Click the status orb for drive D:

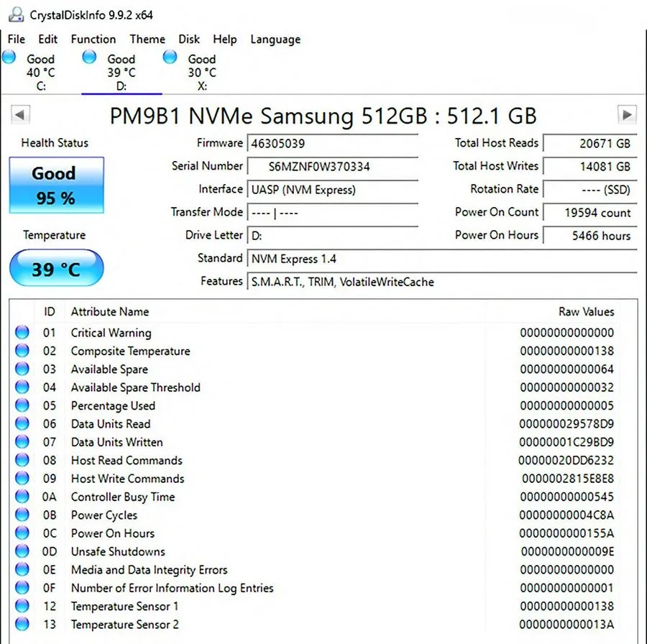coord(89,57)
